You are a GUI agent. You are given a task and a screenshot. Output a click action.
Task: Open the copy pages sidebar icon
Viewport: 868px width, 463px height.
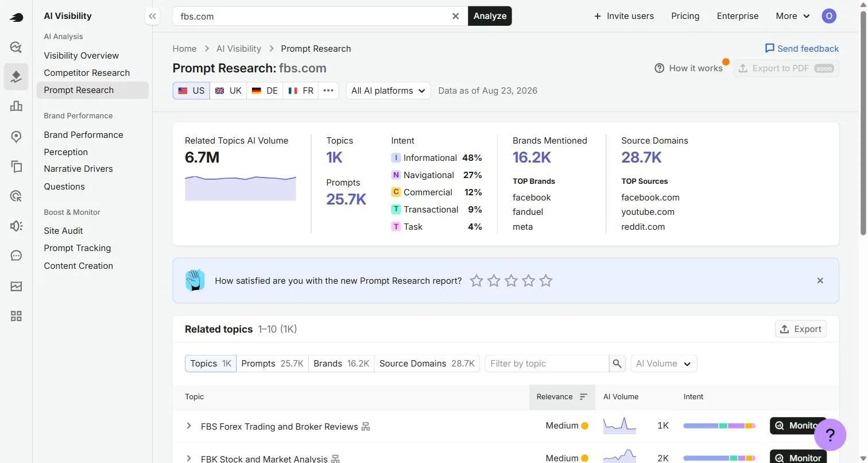[x=16, y=167]
